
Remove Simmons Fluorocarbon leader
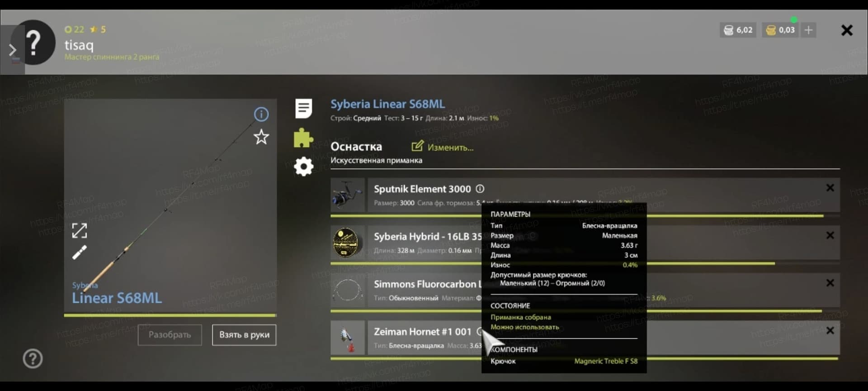click(x=830, y=283)
